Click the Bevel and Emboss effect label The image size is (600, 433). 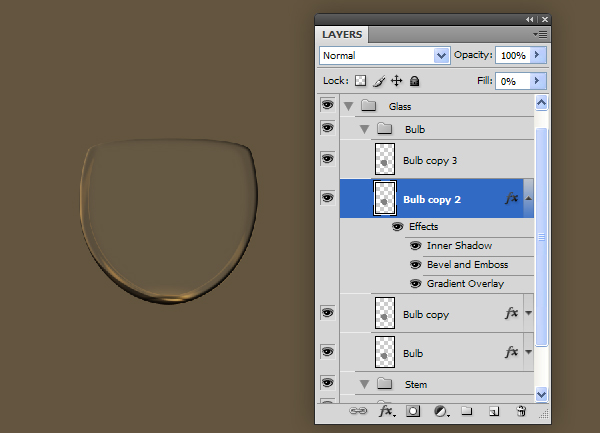[468, 264]
